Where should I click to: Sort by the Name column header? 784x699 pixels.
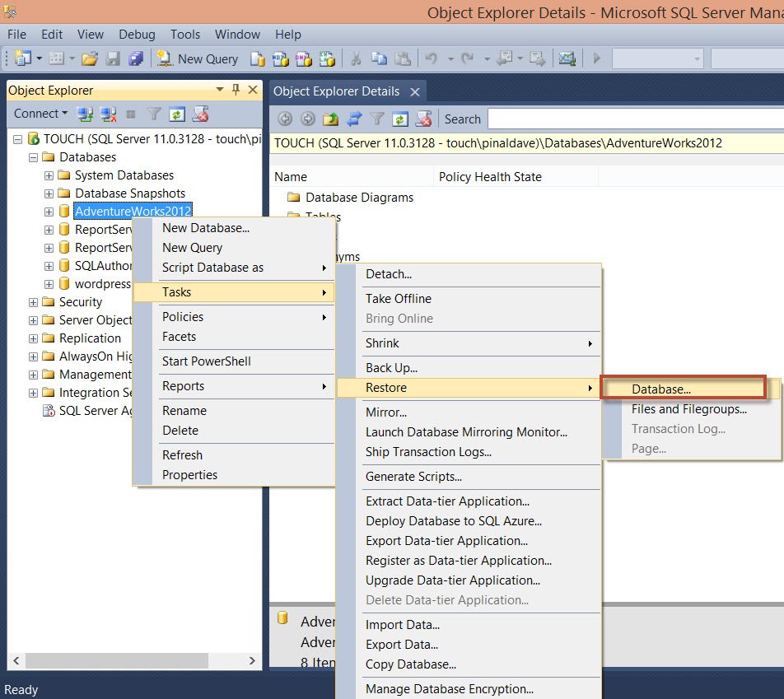pyautogui.click(x=352, y=176)
